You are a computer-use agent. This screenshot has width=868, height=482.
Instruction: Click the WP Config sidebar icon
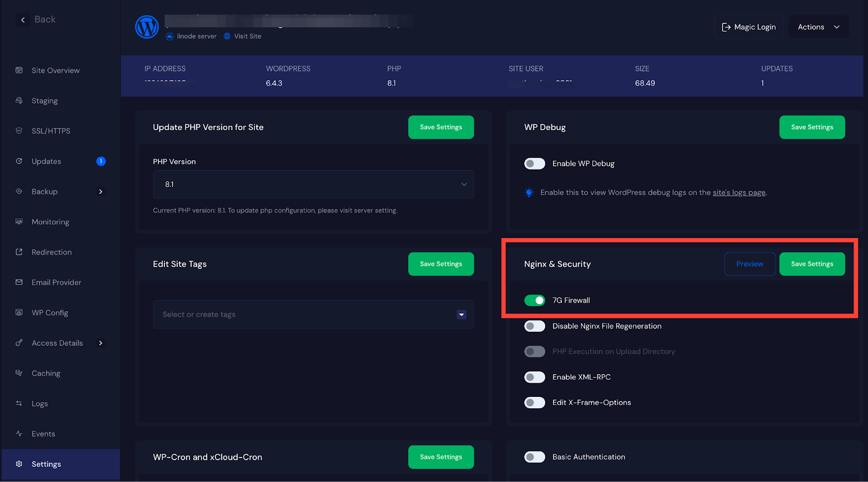click(19, 313)
